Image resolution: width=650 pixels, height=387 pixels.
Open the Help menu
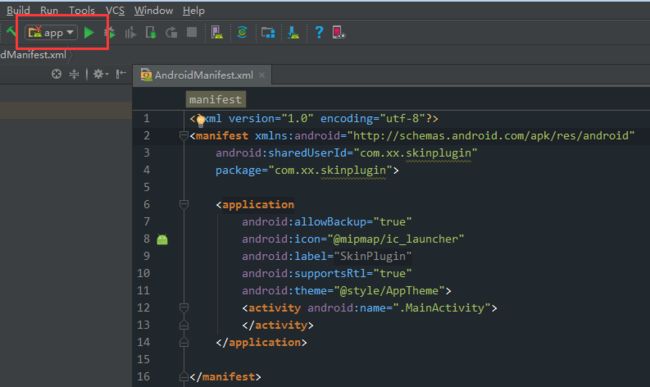coord(194,10)
